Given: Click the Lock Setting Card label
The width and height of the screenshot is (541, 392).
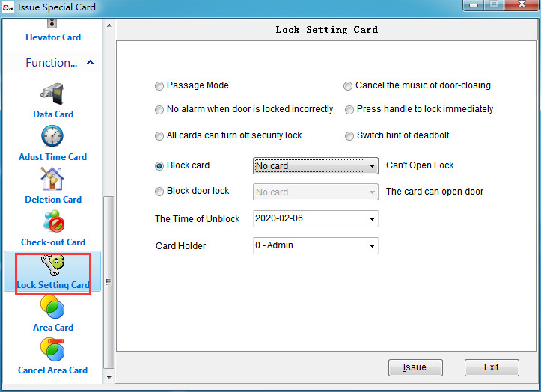Looking at the screenshot, I should 53,285.
